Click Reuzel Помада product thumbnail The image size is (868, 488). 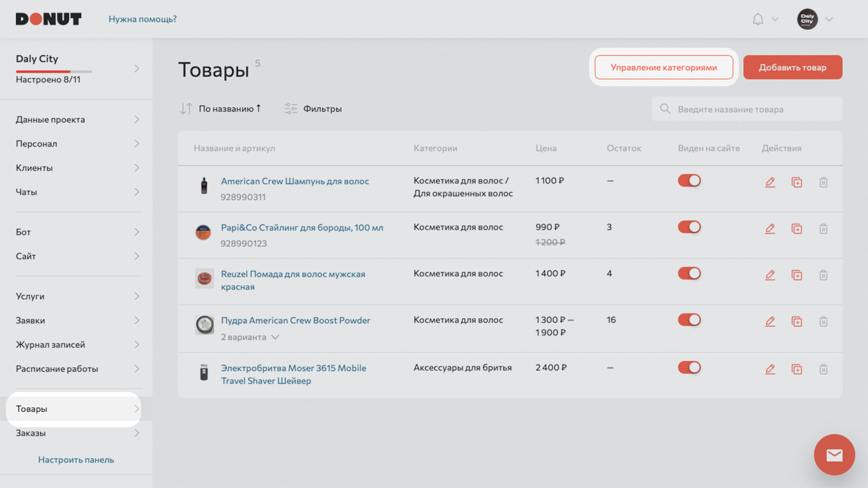(205, 278)
